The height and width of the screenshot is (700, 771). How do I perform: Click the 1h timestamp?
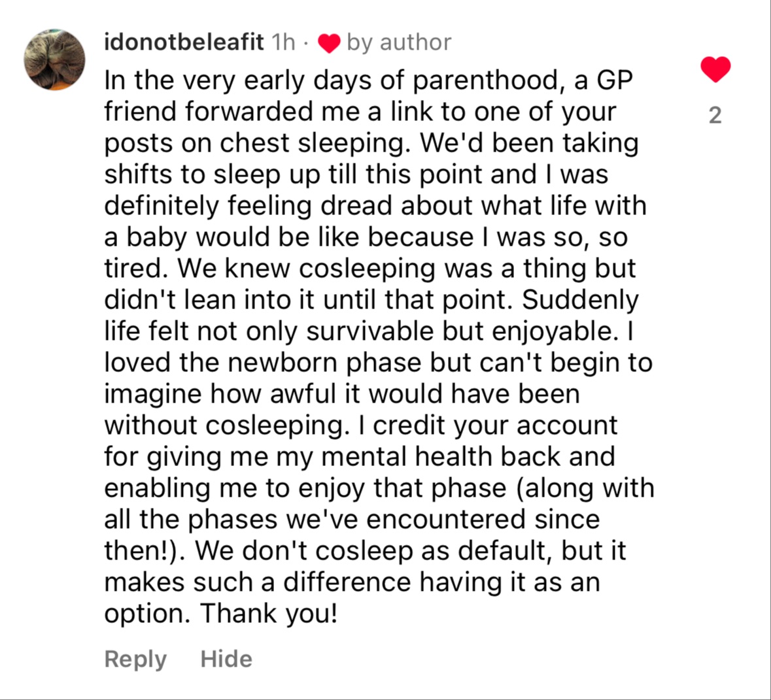click(283, 42)
